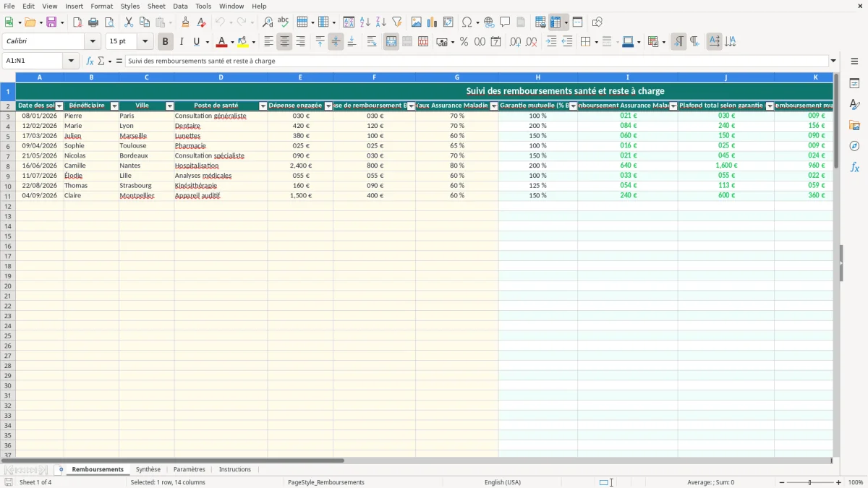Clear direct formatting
Image resolution: width=868 pixels, height=488 pixels.
202,22
